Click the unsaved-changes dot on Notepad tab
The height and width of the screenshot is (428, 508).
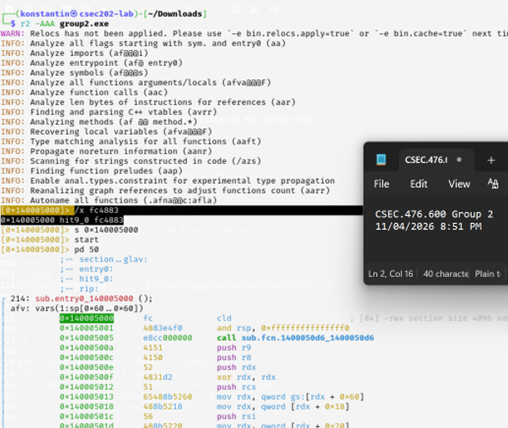pos(459,160)
